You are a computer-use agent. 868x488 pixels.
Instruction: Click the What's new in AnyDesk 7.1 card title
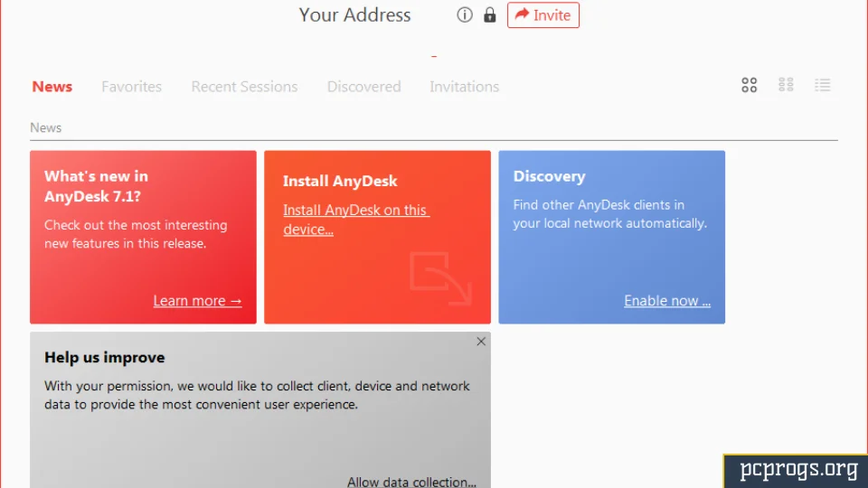[x=96, y=186]
